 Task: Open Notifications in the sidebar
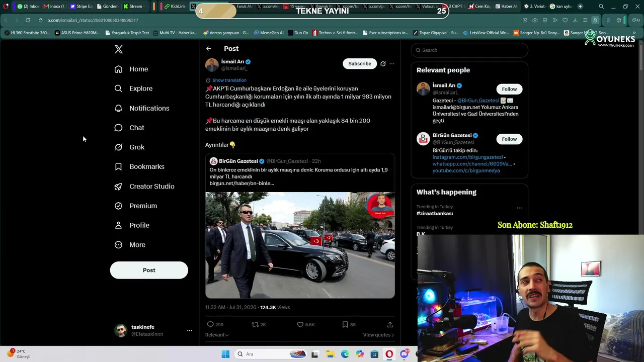pos(142,108)
